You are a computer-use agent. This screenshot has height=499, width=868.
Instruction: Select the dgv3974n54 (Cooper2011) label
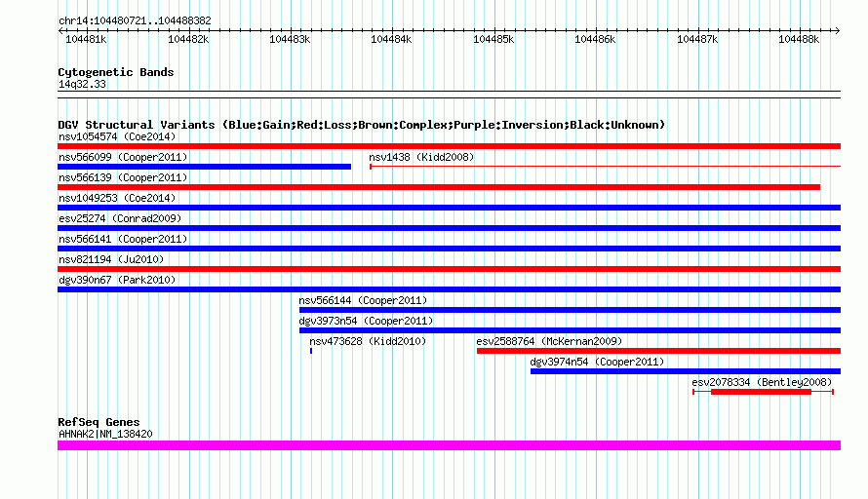597,362
